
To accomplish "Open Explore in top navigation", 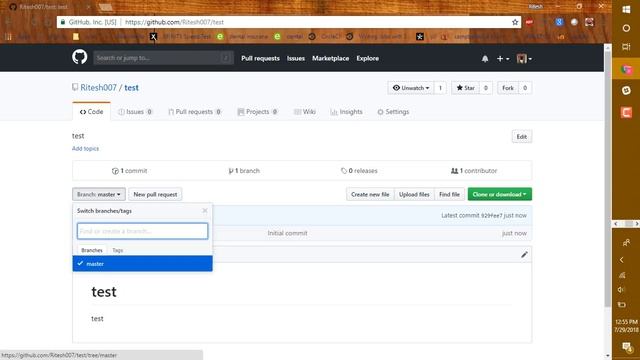I will pos(367,58).
